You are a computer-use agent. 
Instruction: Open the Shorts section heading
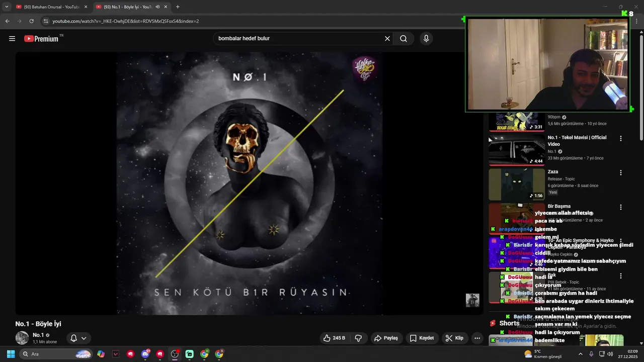coord(509,323)
